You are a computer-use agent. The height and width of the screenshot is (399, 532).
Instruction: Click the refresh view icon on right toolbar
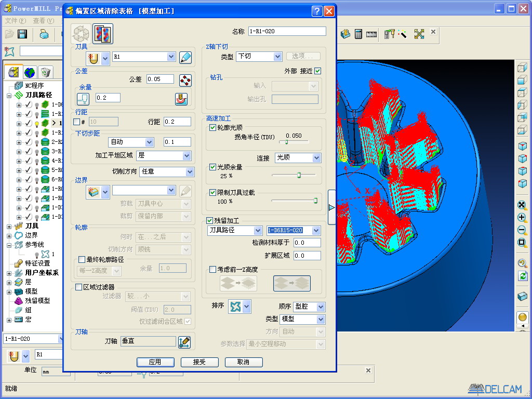[x=523, y=276]
